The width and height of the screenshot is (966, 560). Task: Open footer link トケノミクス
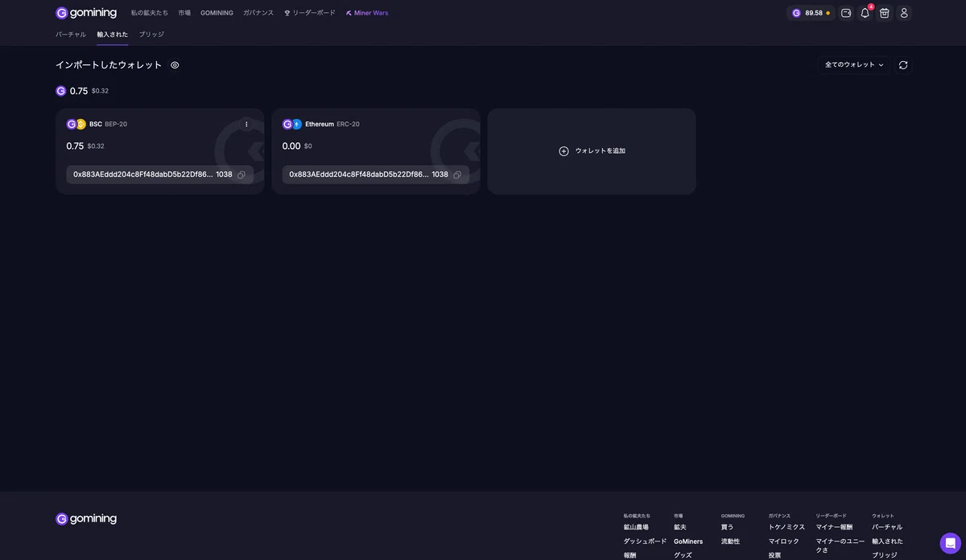(786, 527)
